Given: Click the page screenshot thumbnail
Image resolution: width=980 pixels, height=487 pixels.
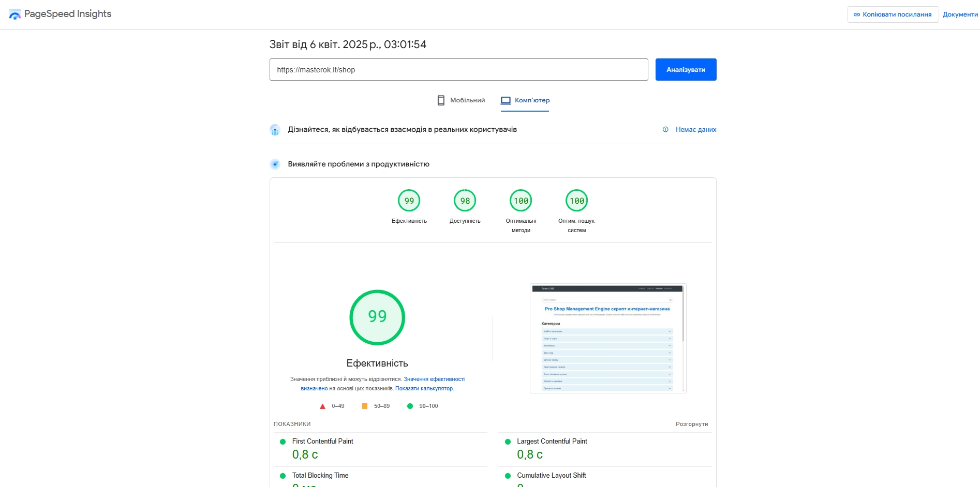Looking at the screenshot, I should pos(608,338).
